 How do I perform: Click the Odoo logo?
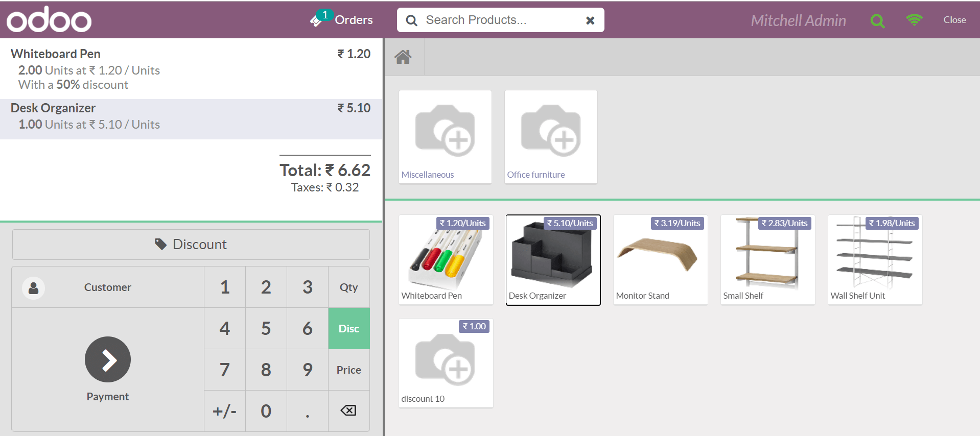(x=49, y=19)
